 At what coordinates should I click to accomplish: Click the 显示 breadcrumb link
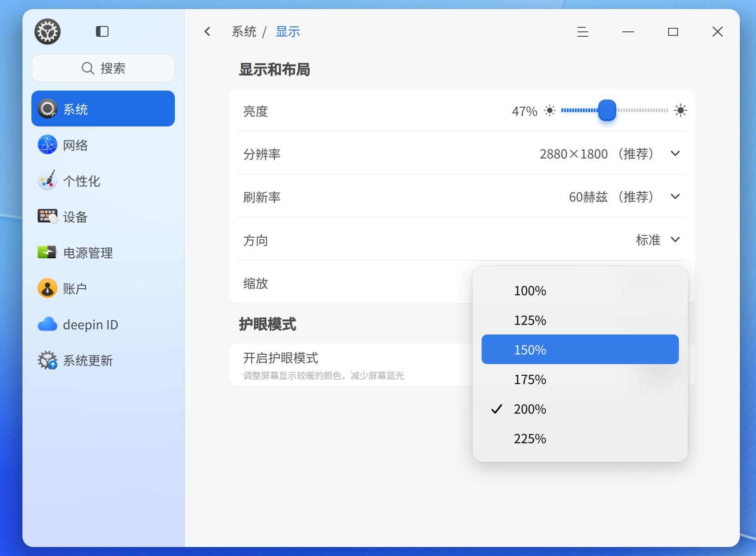pos(288,31)
